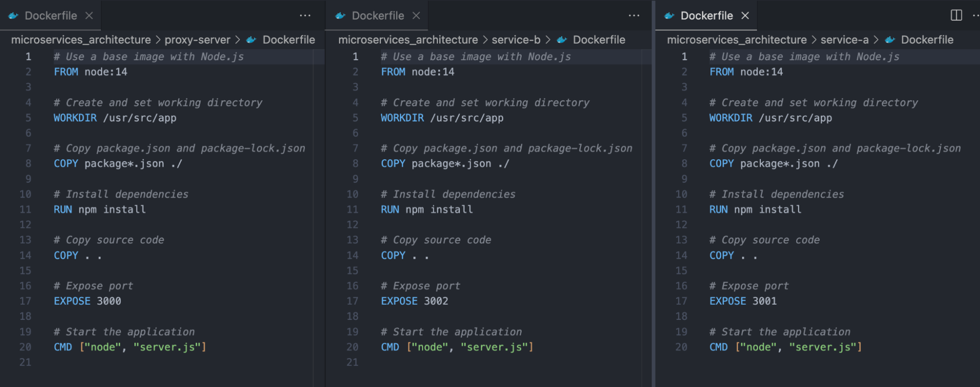Select the service-a Dockerfile tab
The image size is (980, 387).
[x=706, y=16]
